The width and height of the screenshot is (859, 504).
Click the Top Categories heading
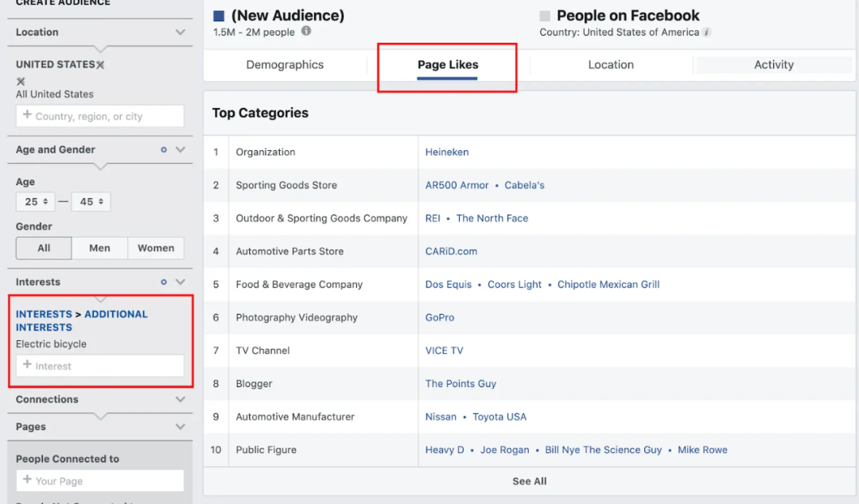point(260,113)
